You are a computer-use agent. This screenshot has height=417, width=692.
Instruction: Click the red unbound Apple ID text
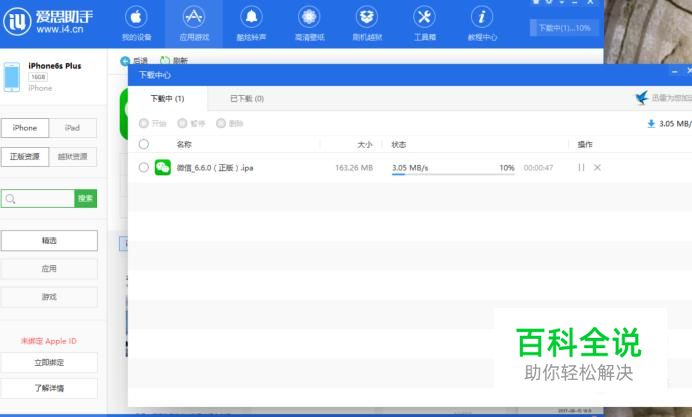49,341
